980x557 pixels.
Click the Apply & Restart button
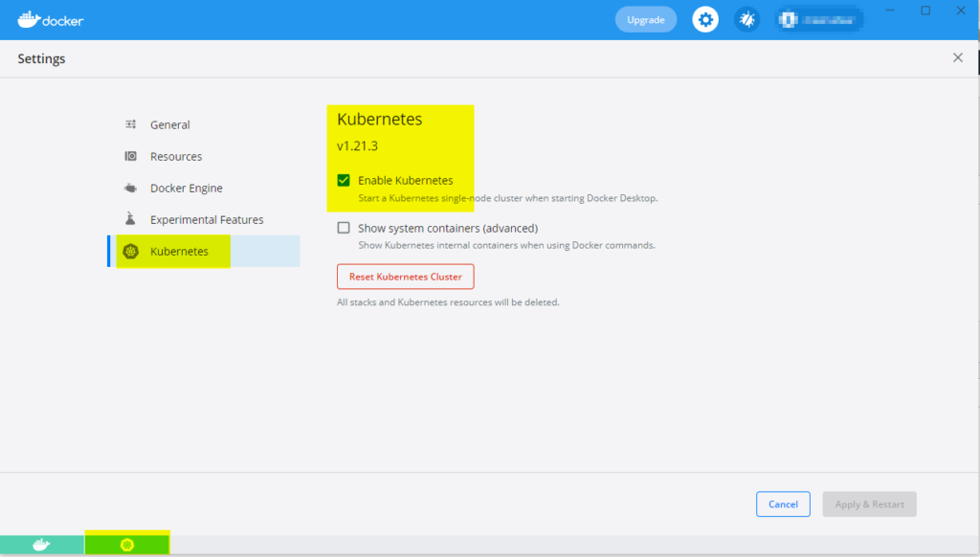[x=869, y=504]
